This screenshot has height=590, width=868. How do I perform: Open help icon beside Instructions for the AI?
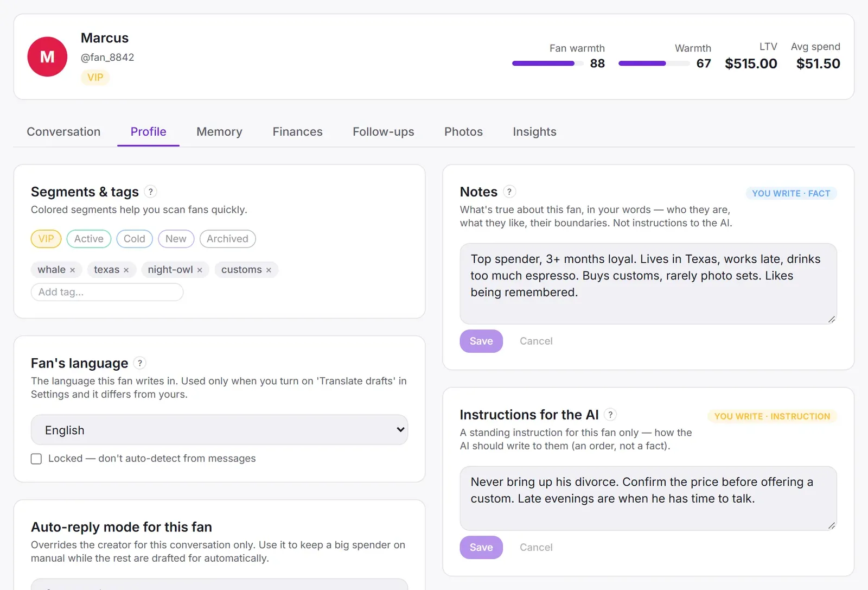tap(610, 415)
